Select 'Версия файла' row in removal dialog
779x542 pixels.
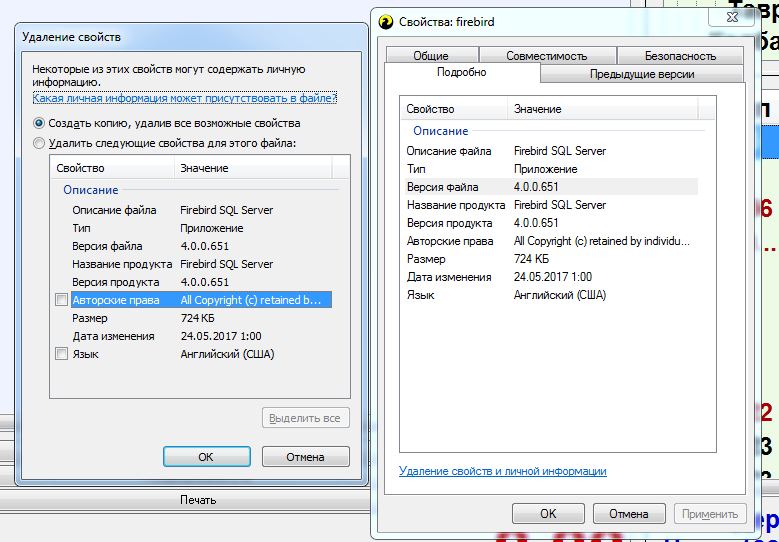tap(201, 246)
